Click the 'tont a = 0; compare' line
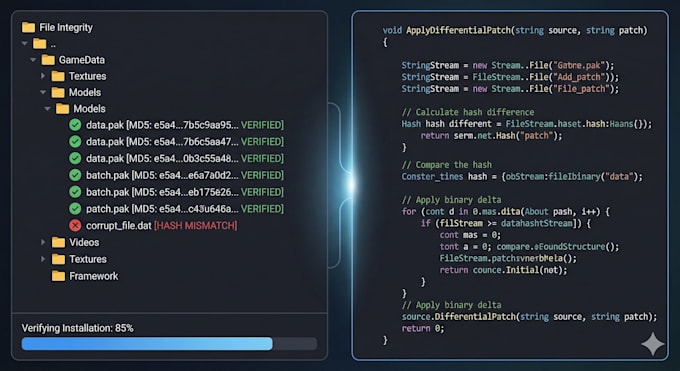 point(530,247)
